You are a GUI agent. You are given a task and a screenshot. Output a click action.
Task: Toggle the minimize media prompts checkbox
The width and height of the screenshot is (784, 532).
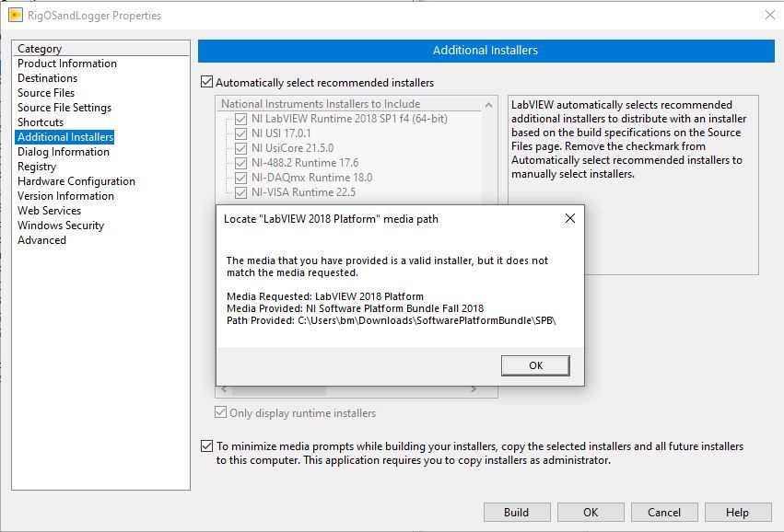(x=206, y=445)
